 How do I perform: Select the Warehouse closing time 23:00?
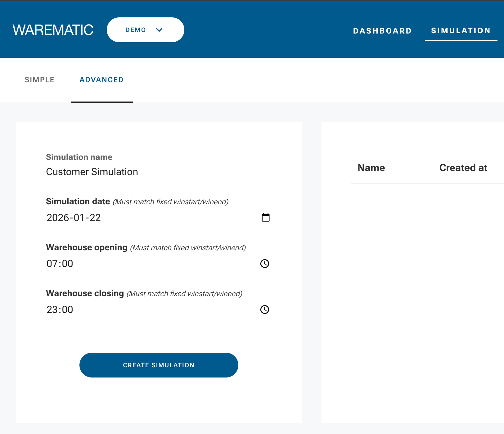click(60, 309)
